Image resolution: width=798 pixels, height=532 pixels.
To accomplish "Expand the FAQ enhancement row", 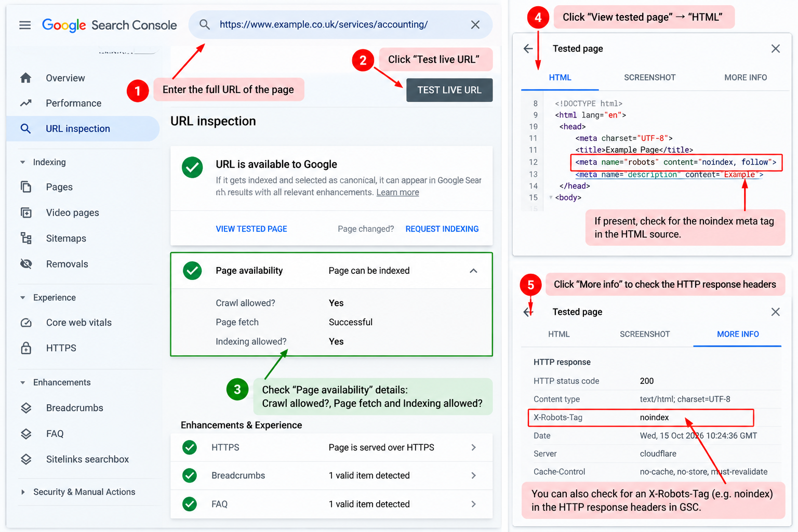I will click(x=473, y=504).
